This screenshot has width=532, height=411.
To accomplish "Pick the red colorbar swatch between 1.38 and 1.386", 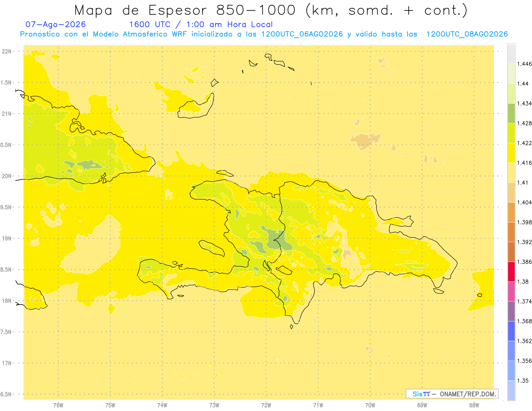I will [511, 272].
